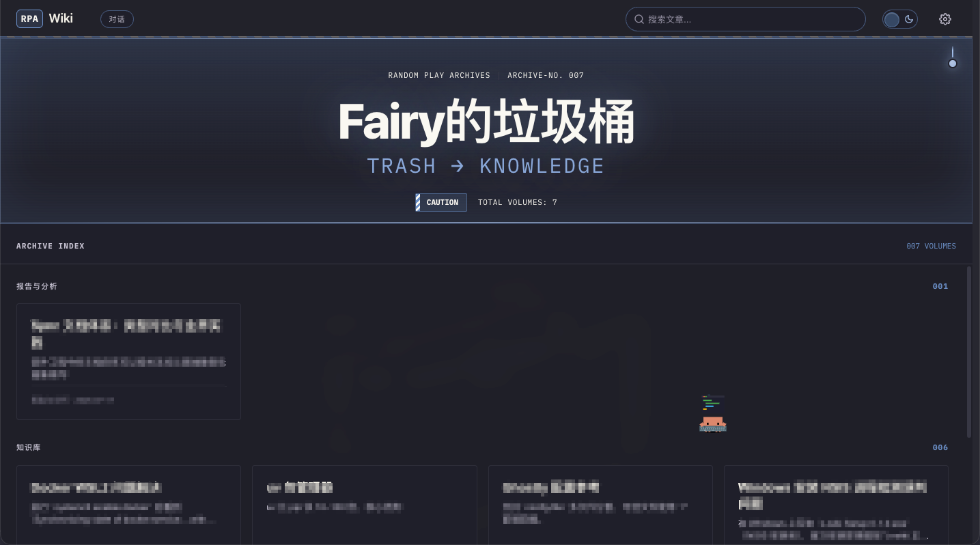Viewport: 980px width, 545px height.
Task: Click the RANDOM PLAY ARCHIVES label
Action: click(439, 75)
